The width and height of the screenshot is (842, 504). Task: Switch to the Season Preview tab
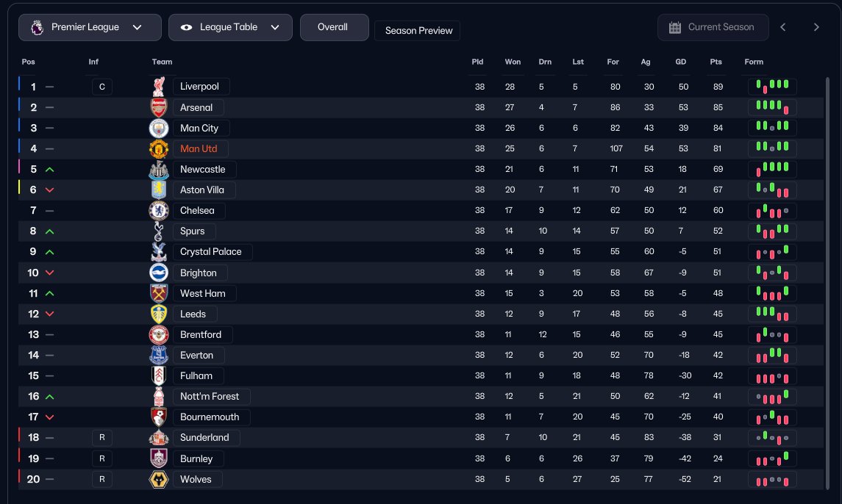click(x=418, y=31)
